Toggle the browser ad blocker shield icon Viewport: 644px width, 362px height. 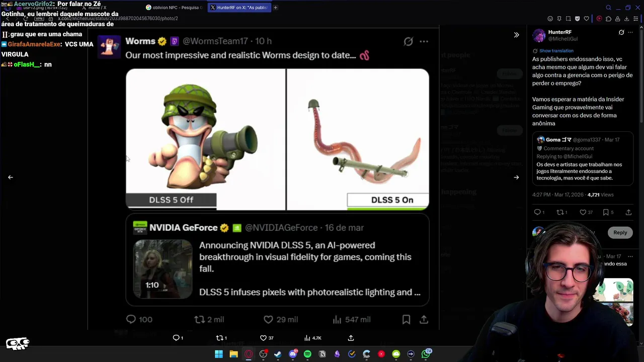click(x=577, y=19)
